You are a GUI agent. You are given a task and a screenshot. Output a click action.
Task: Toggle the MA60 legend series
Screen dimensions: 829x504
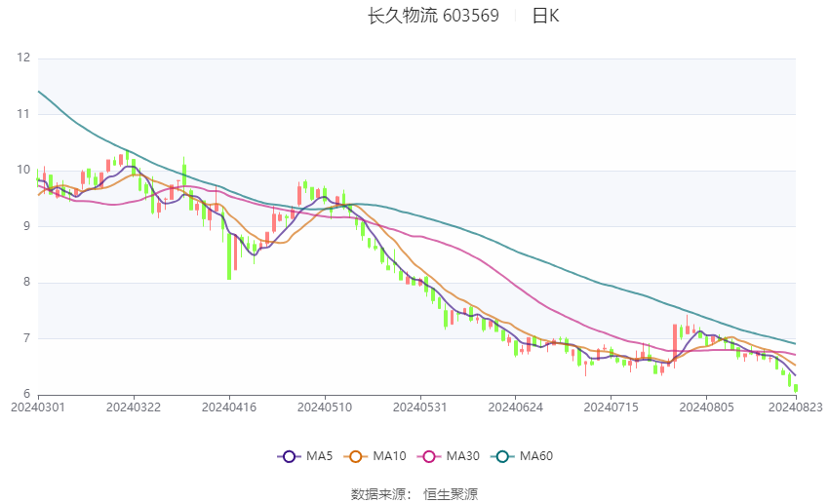[x=522, y=456]
